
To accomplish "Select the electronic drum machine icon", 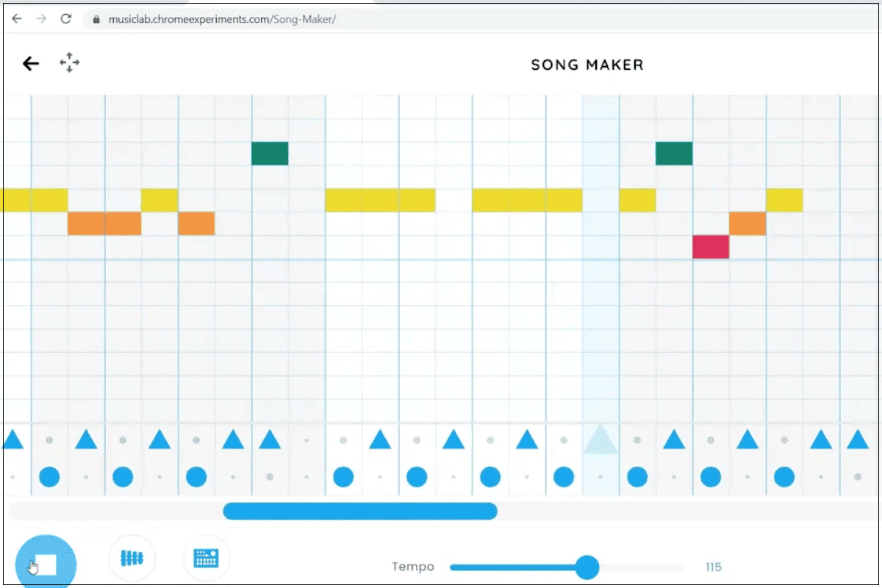I will pos(207,557).
